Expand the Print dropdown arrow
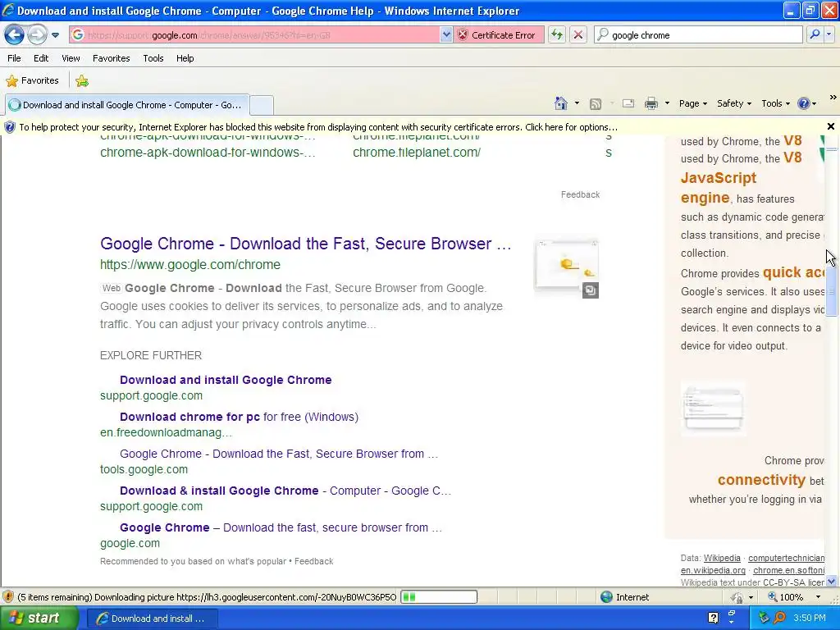840x630 pixels. (667, 103)
